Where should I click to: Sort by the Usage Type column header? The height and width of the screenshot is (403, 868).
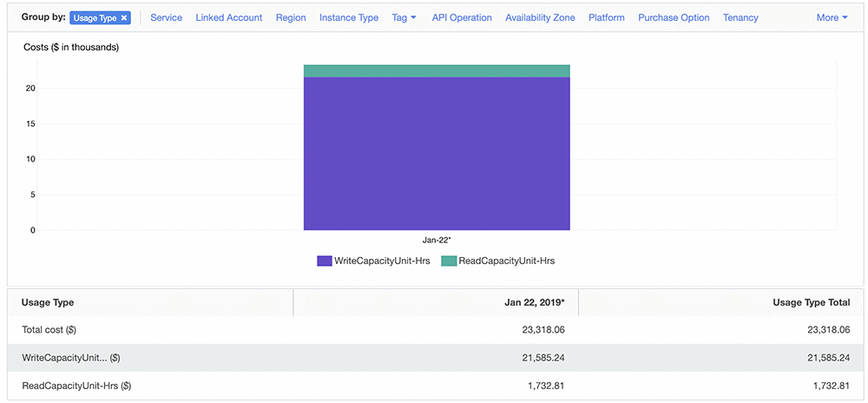(x=48, y=303)
